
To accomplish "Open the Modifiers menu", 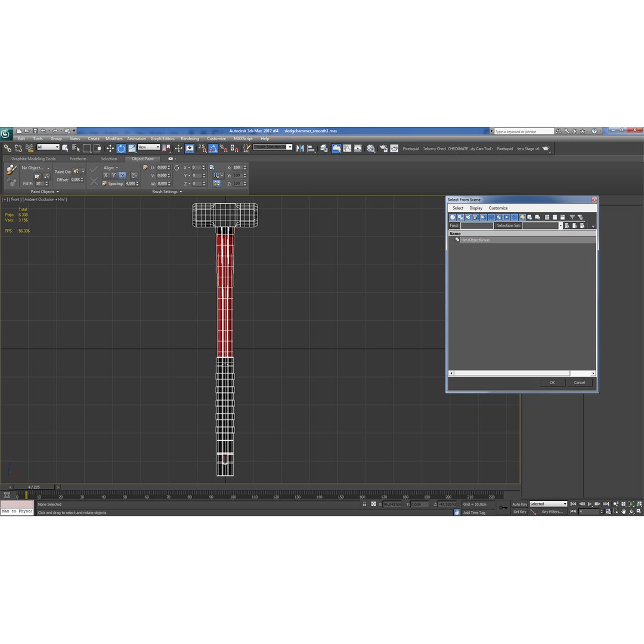I will [x=114, y=138].
